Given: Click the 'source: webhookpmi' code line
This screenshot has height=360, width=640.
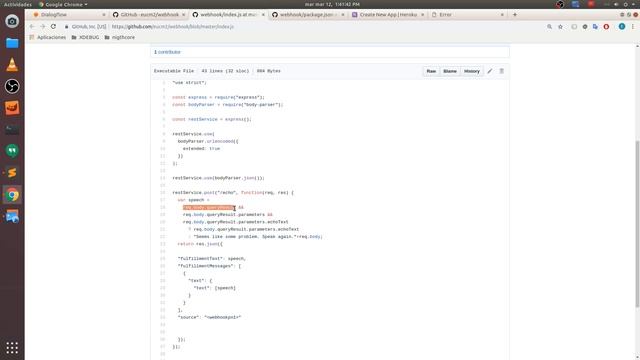Looking at the screenshot, I should tap(209, 317).
